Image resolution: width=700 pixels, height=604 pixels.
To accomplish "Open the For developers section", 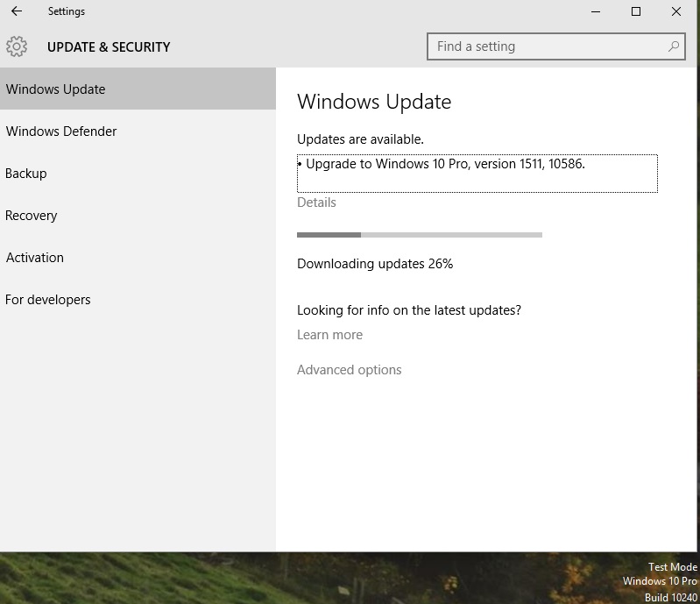I will click(138, 299).
